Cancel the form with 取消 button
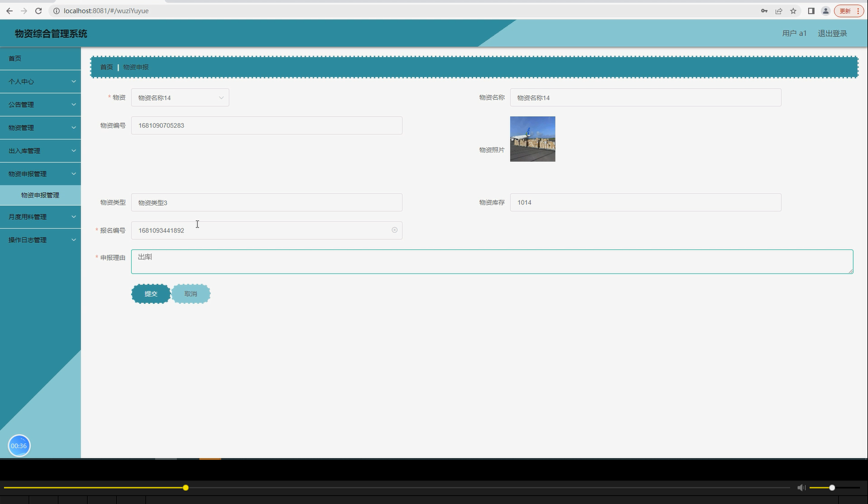The image size is (868, 504). [x=191, y=294]
